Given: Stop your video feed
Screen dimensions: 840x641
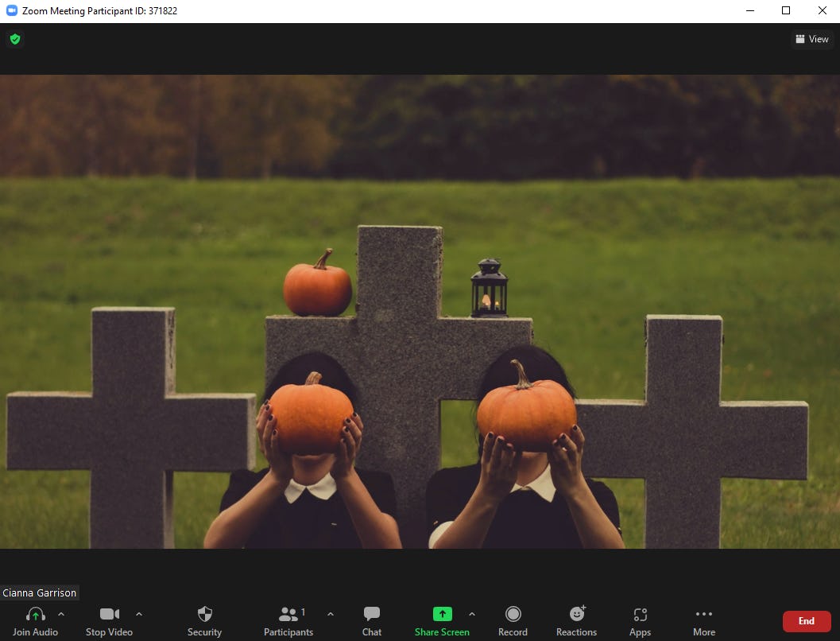Looking at the screenshot, I should point(109,614).
